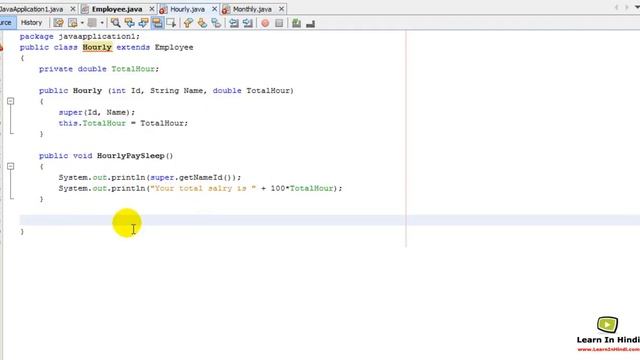640x360 pixels.
Task: Open the Employee.java tab
Action: click(117, 9)
